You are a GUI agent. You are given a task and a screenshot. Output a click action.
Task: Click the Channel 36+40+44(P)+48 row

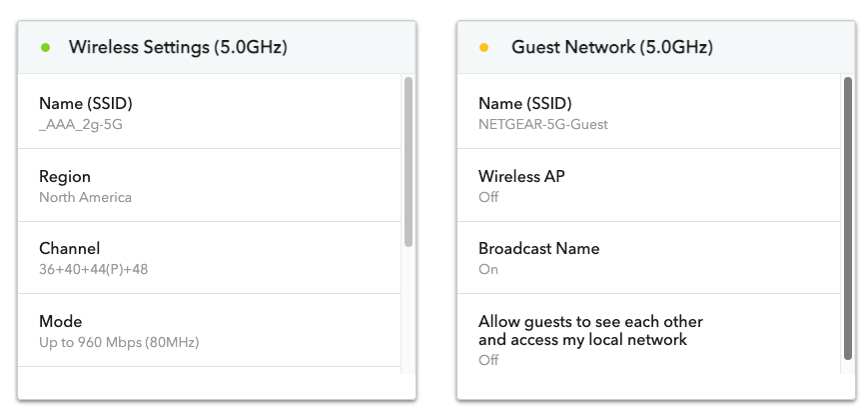210,258
